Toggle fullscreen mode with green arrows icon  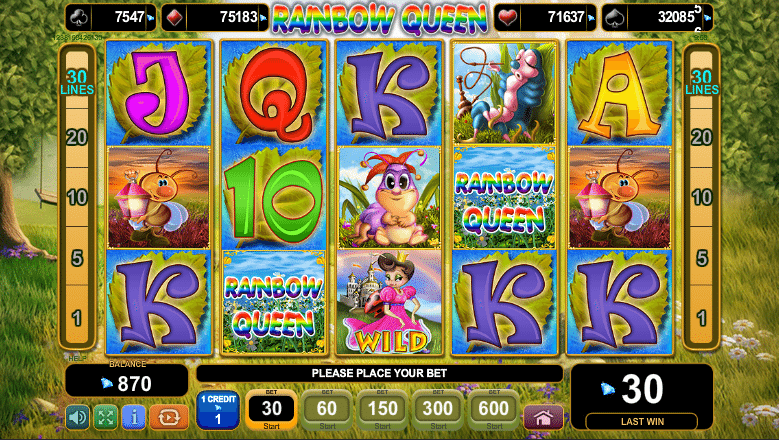tap(106, 417)
